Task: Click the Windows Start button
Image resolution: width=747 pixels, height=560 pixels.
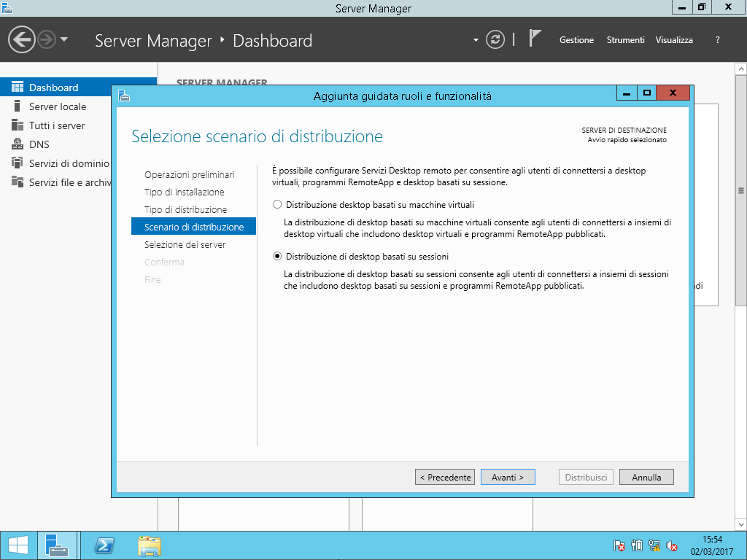Action: (18, 545)
